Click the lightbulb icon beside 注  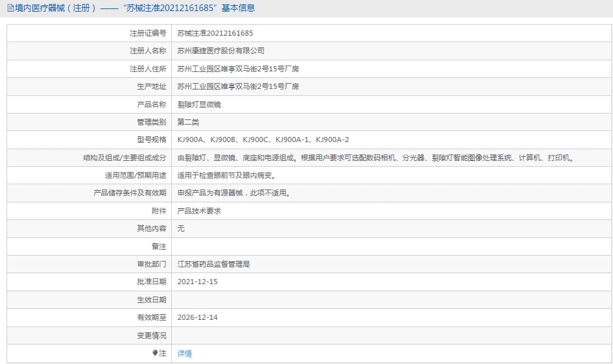click(x=155, y=353)
